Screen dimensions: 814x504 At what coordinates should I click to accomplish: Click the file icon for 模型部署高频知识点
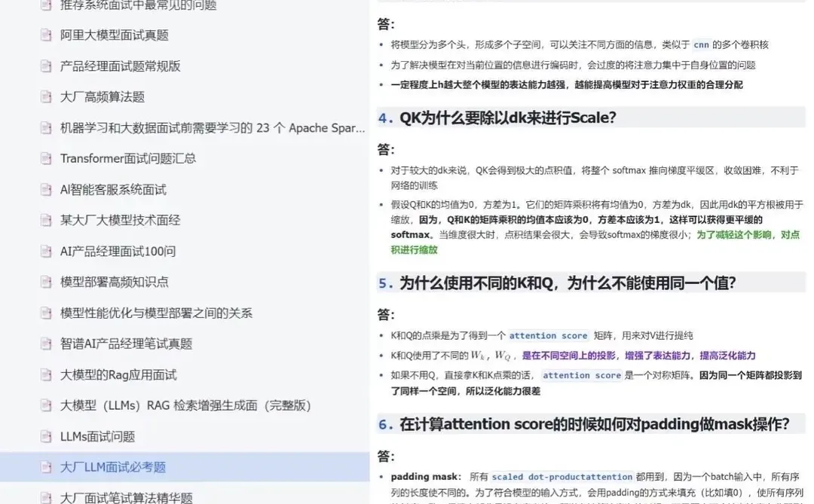pyautogui.click(x=46, y=282)
